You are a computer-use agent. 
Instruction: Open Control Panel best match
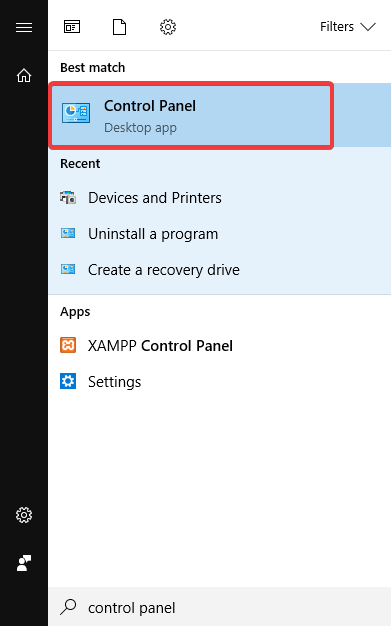coord(191,115)
